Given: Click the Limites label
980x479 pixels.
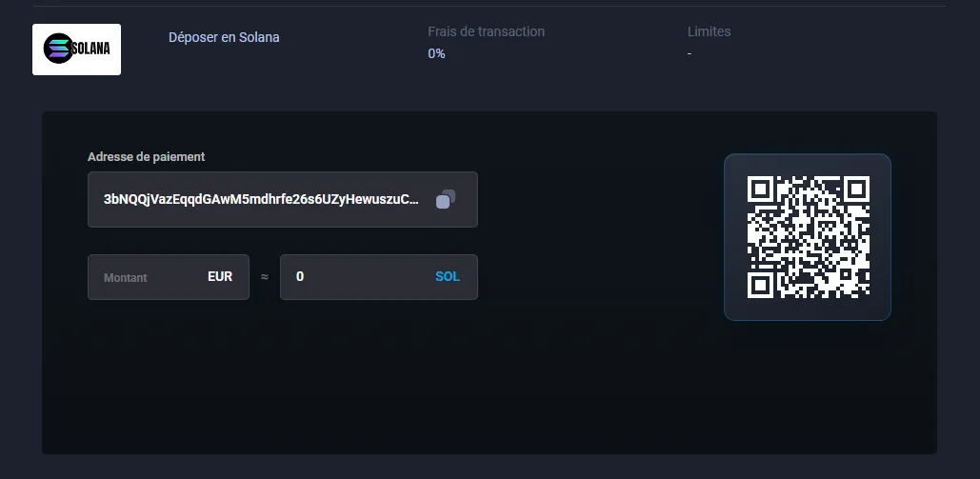Looking at the screenshot, I should [x=709, y=31].
